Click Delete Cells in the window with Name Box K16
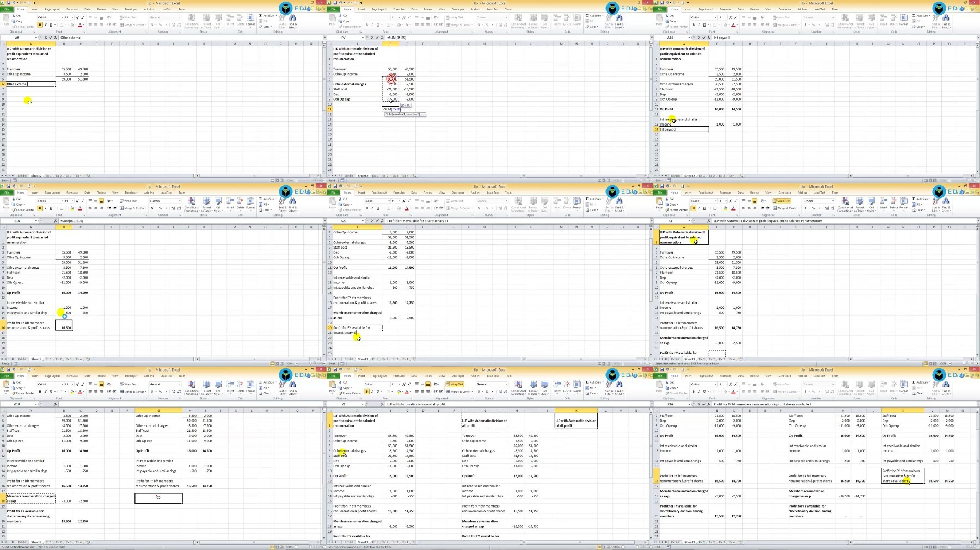The width and height of the screenshot is (980, 550). pyautogui.click(x=894, y=387)
